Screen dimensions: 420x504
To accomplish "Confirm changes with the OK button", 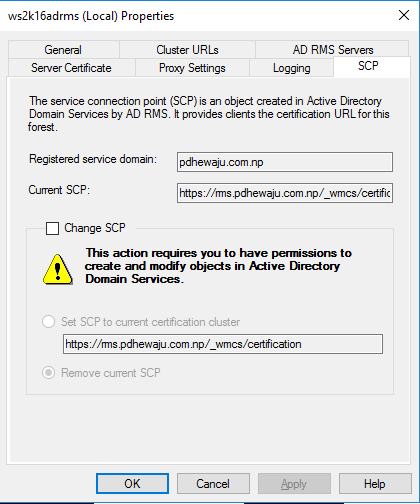I will click(x=132, y=483).
